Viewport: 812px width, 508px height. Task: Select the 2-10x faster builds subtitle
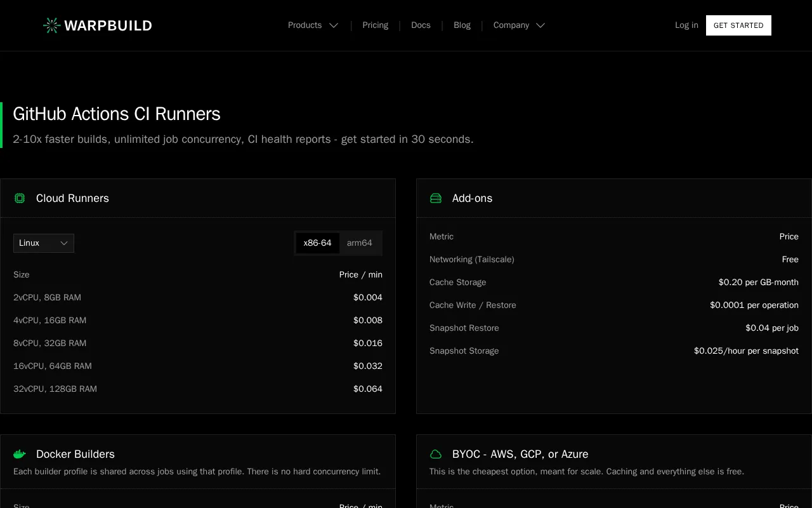point(243,139)
